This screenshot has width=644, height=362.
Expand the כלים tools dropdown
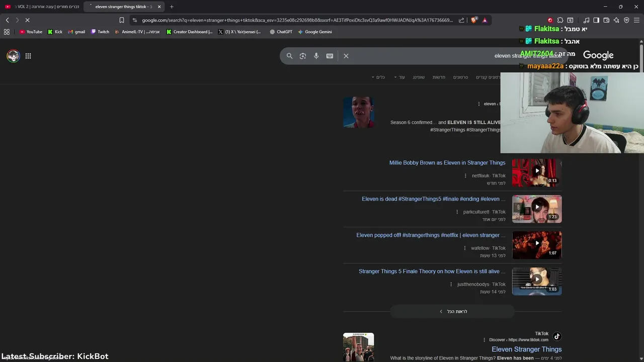(x=378, y=77)
